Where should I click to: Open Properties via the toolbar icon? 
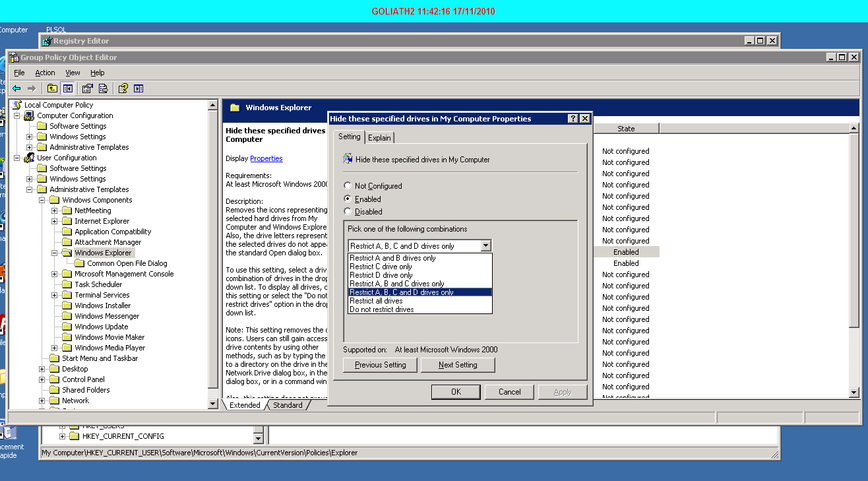click(x=87, y=88)
